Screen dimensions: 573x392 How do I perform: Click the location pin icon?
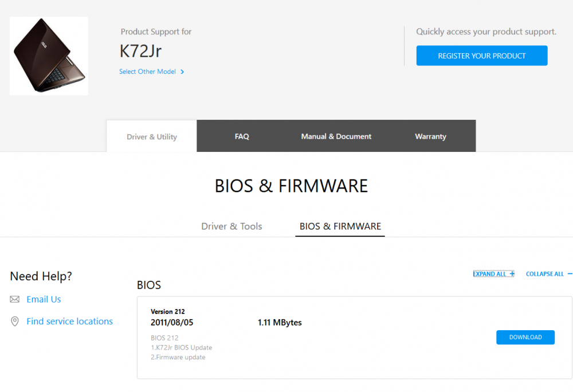[x=15, y=322]
